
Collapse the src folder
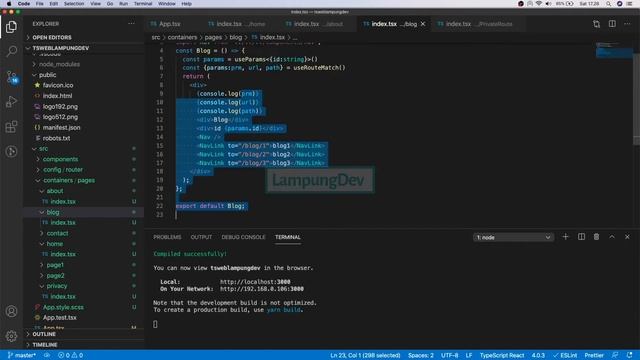(44, 149)
